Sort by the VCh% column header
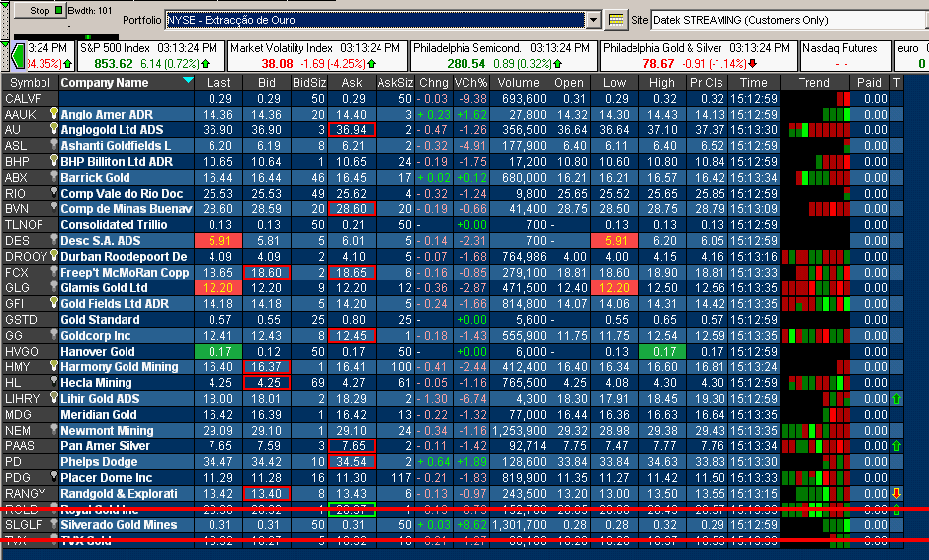Image resolution: width=929 pixels, height=560 pixels. (x=470, y=83)
